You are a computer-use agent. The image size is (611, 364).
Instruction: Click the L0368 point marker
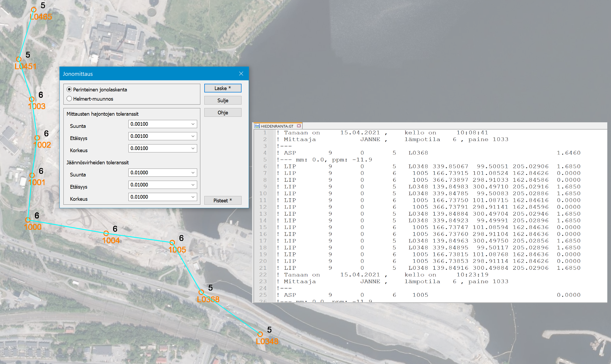tap(201, 292)
